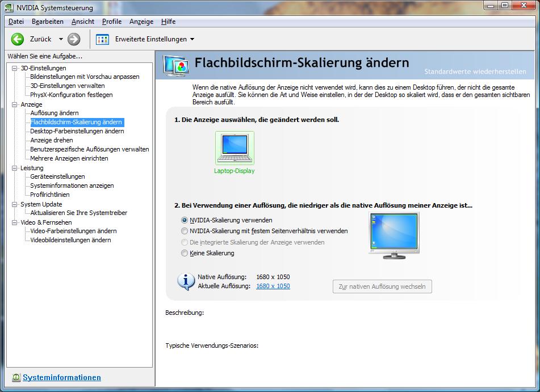The width and height of the screenshot is (540, 392).
Task: Click the Anzeige category label in the tree
Action: click(31, 104)
